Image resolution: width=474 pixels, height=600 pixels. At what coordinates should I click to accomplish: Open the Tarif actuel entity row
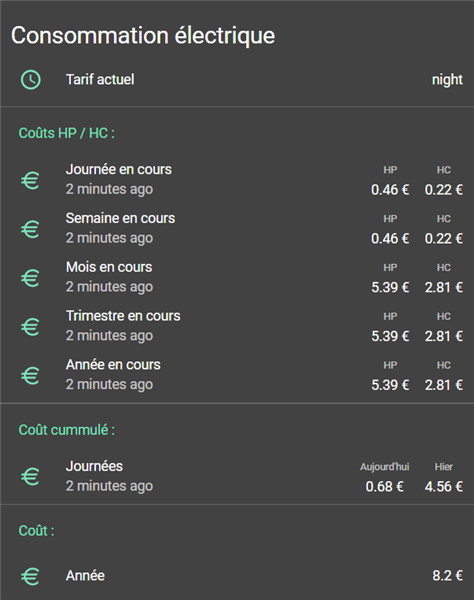(x=237, y=80)
